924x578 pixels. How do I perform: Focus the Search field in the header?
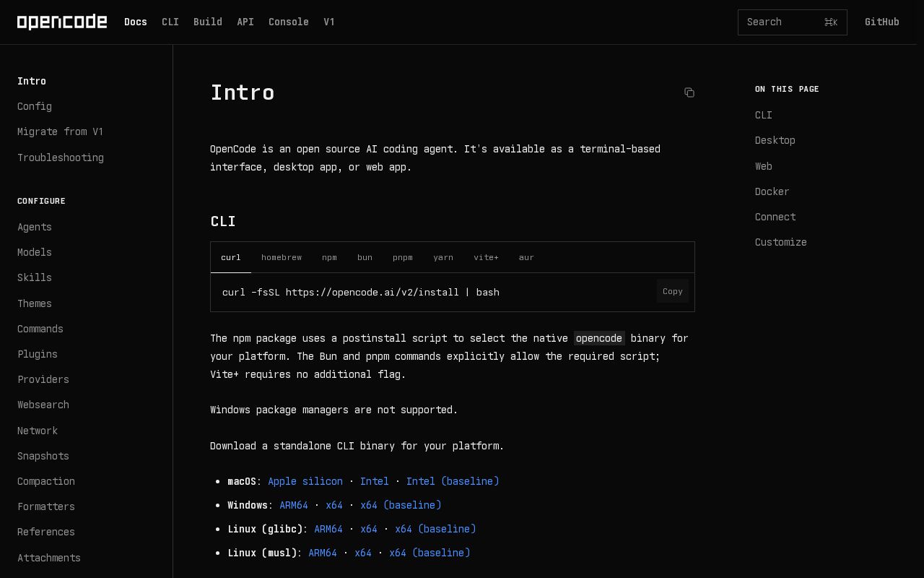[792, 22]
